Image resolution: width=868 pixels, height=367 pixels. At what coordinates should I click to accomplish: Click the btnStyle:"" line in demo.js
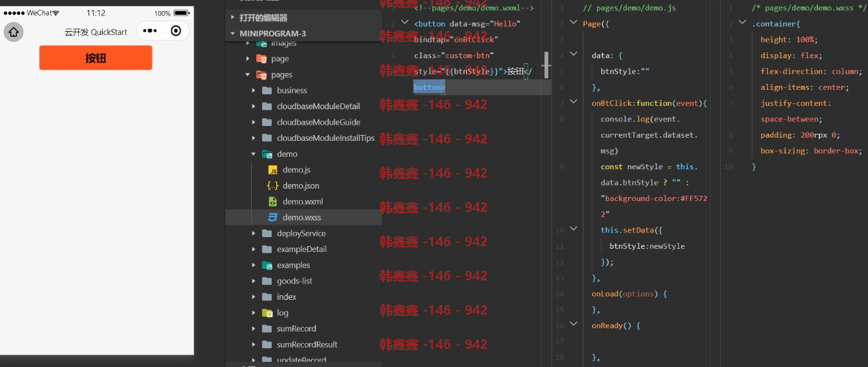(625, 71)
